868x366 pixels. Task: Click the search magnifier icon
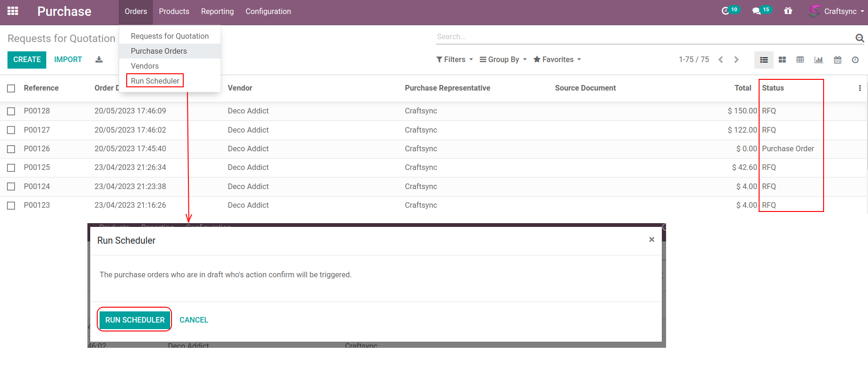pos(859,38)
